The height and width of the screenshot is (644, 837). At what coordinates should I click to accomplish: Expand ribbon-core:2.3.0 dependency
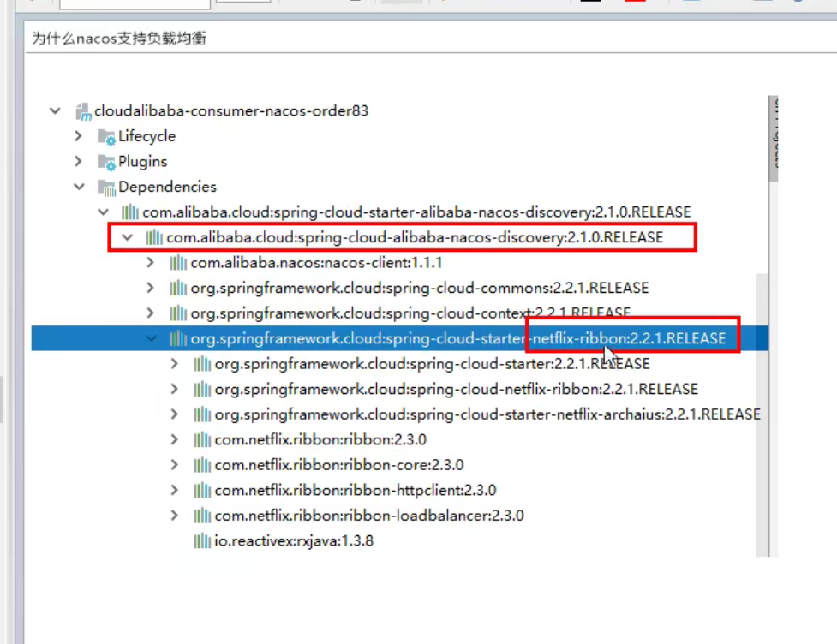point(175,465)
